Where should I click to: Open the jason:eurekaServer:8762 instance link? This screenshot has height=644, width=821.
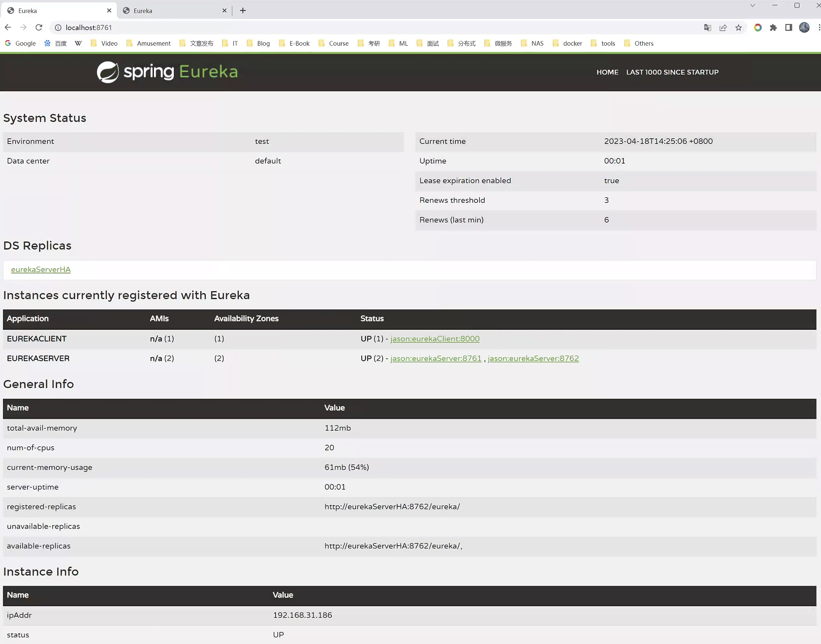click(533, 358)
